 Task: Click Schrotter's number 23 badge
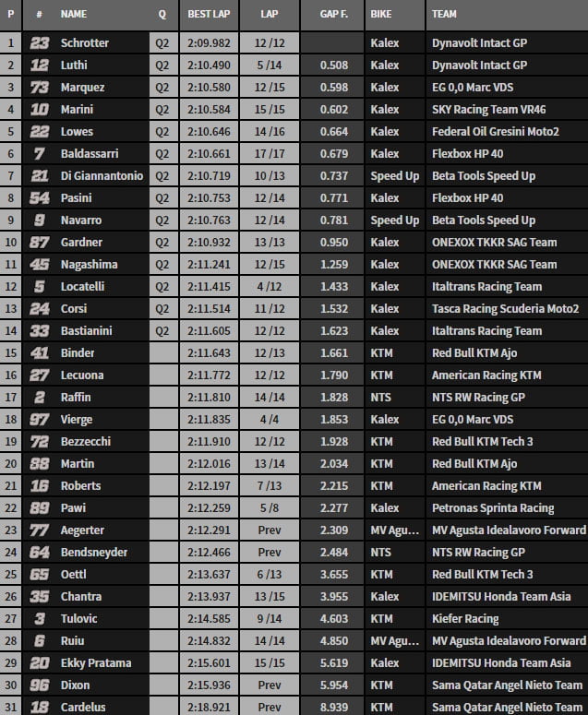pyautogui.click(x=39, y=43)
